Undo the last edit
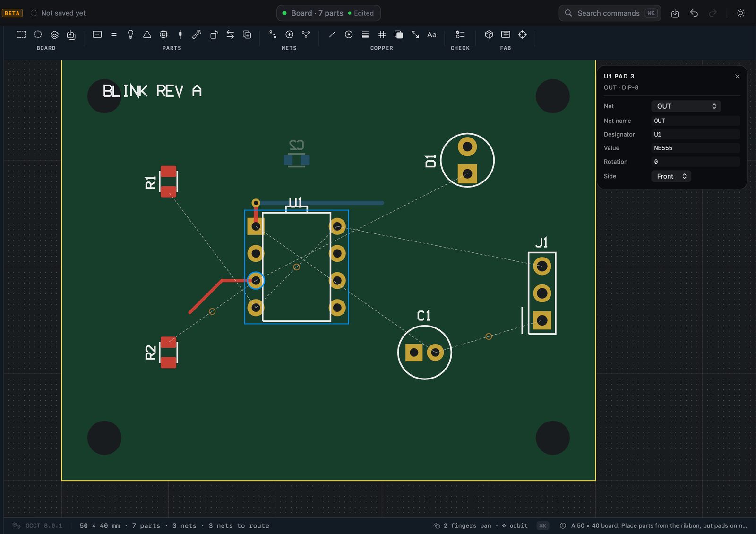The image size is (756, 534). [694, 13]
